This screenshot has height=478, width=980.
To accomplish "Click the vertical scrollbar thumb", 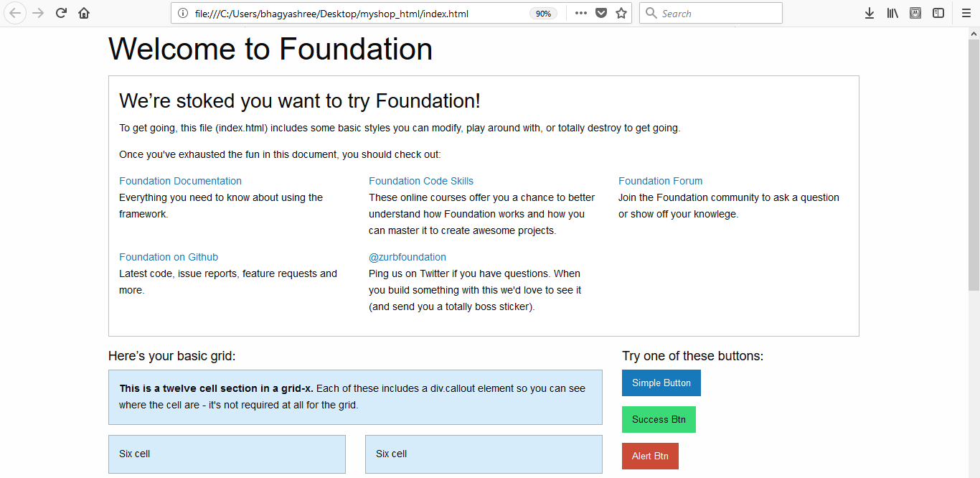I will coord(974,165).
